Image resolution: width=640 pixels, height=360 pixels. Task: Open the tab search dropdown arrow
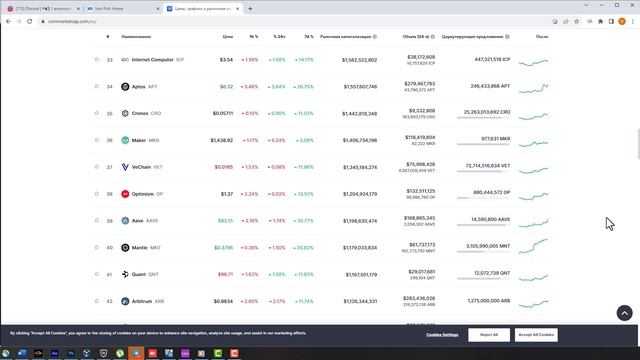tap(586, 5)
